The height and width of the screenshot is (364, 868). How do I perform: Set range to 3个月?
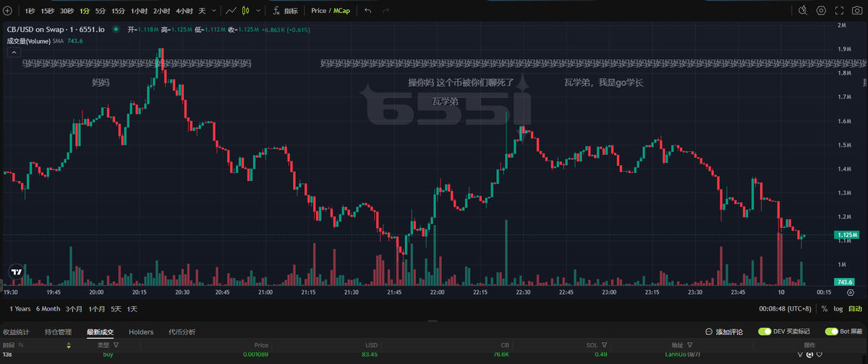(x=74, y=309)
